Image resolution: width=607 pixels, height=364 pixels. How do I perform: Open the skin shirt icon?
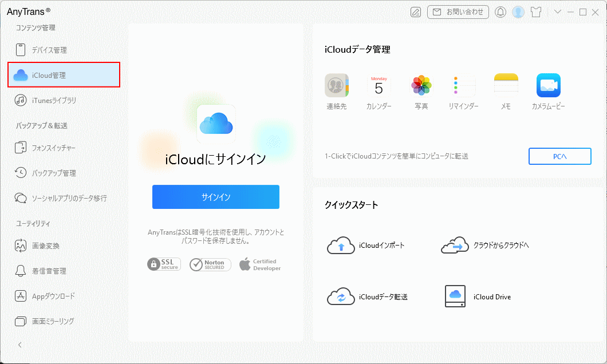pyautogui.click(x=536, y=12)
